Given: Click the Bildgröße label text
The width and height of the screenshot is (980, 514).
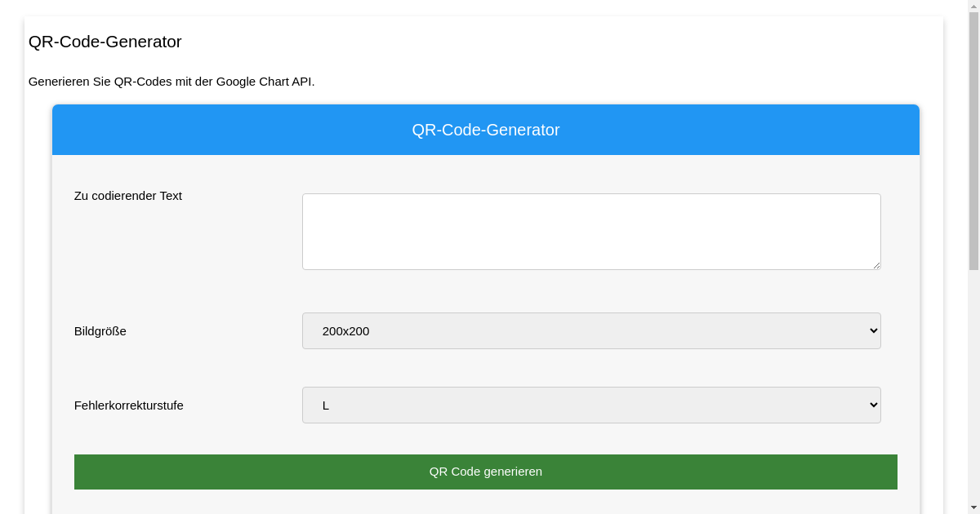Looking at the screenshot, I should coord(100,330).
